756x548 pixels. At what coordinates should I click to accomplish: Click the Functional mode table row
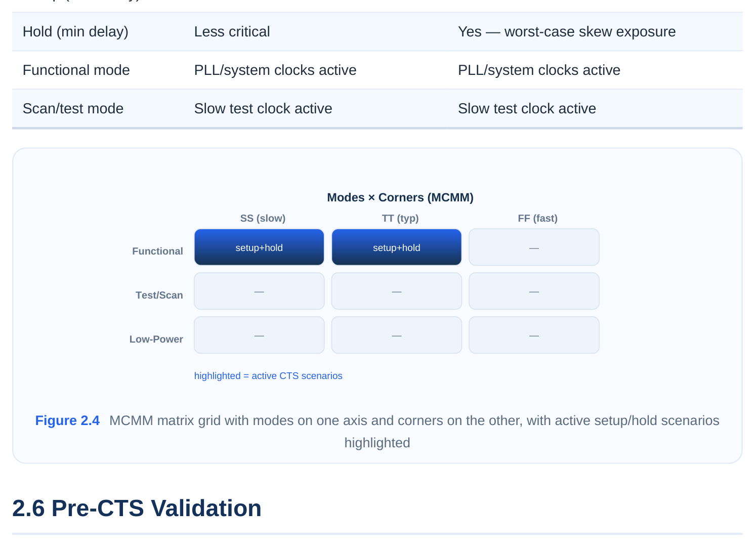click(377, 70)
